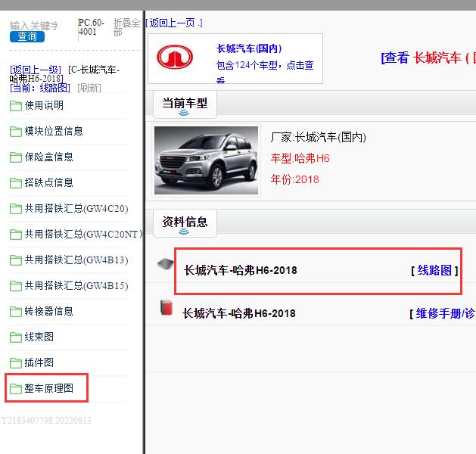Select 共用搭铁汇总(GW4B15) label
Viewport: 476px width, 454px height.
click(76, 285)
